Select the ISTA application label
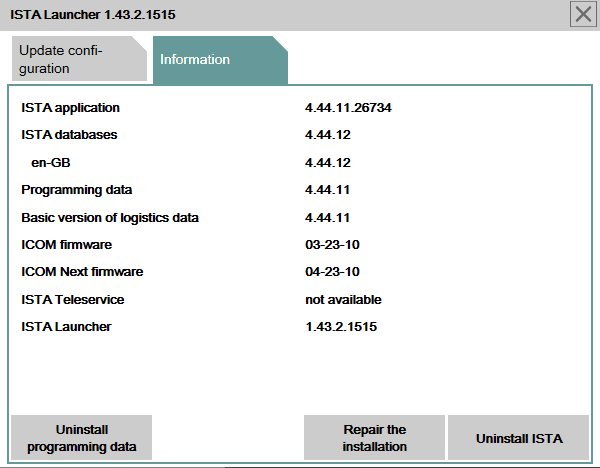600x468 pixels. (x=70, y=108)
